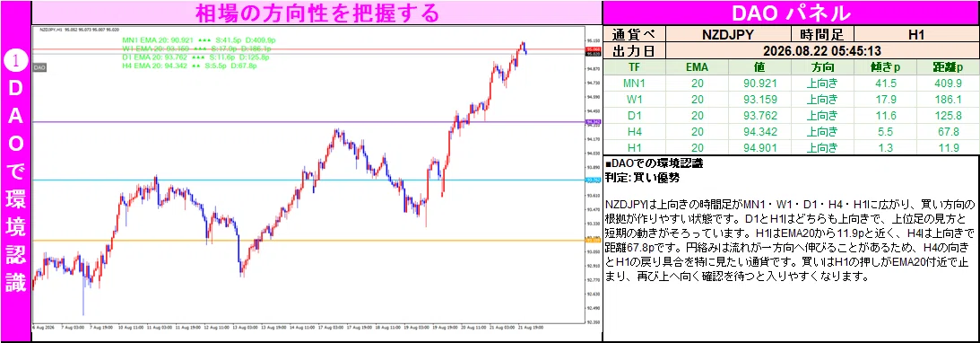Click the D1 row direction '上向き'
This screenshot has width=980, height=343.
pyautogui.click(x=822, y=116)
